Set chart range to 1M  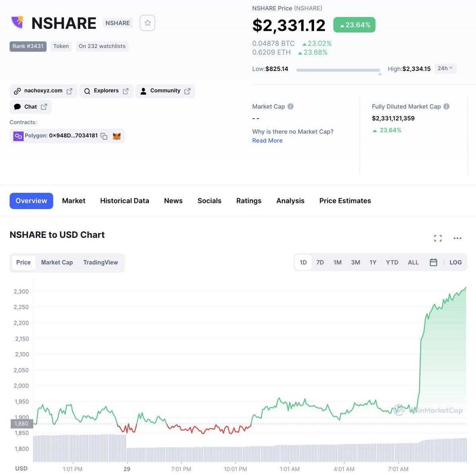pyautogui.click(x=338, y=262)
